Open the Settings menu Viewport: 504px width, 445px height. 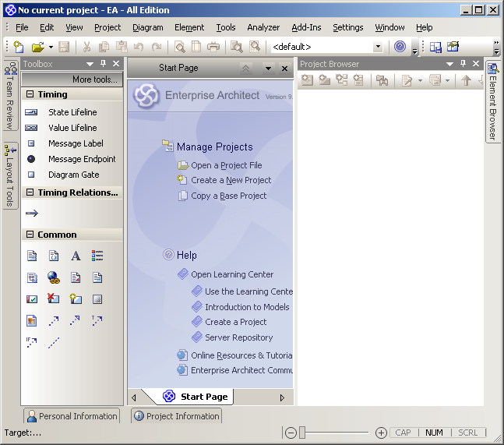[347, 27]
